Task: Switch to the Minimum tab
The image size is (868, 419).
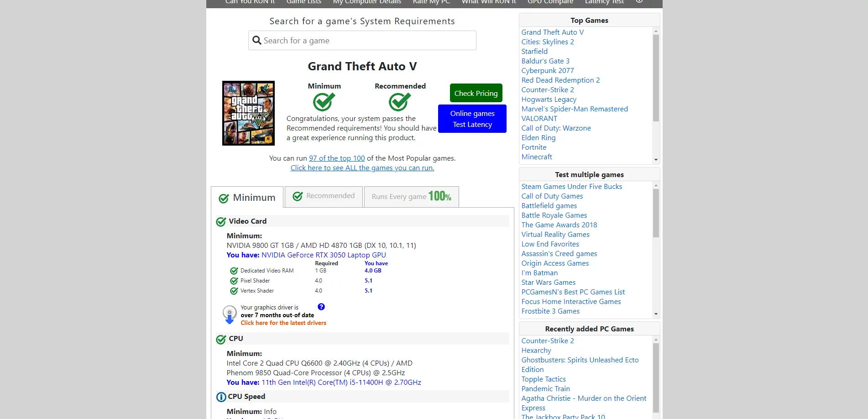Action: 247,197
